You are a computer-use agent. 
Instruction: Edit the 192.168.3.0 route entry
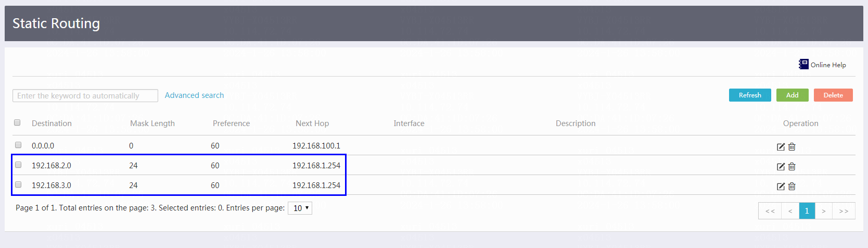(781, 187)
